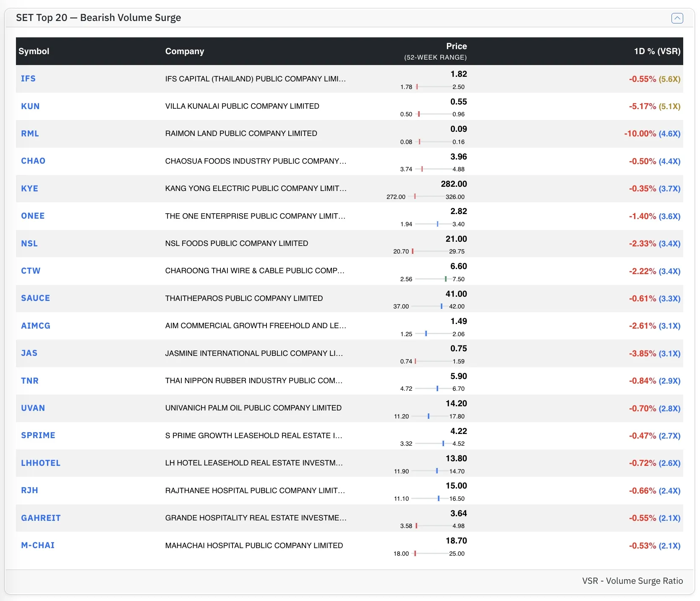The image size is (700, 601).
Task: Click the -10.00% (4.6X) value
Action: pos(652,133)
